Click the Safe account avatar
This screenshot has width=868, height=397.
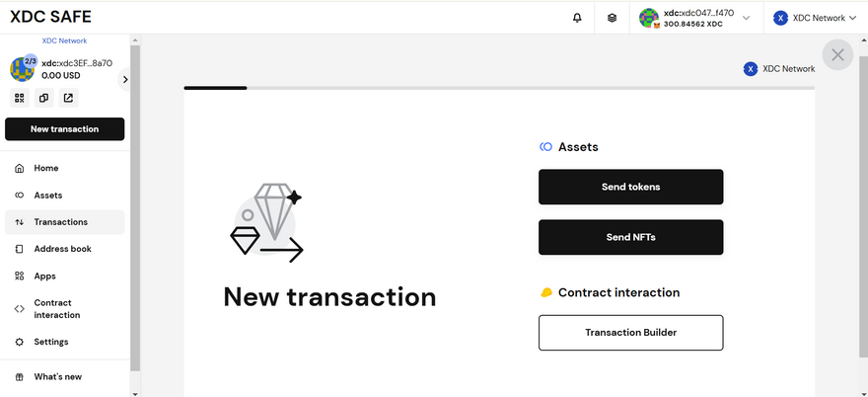[22, 69]
